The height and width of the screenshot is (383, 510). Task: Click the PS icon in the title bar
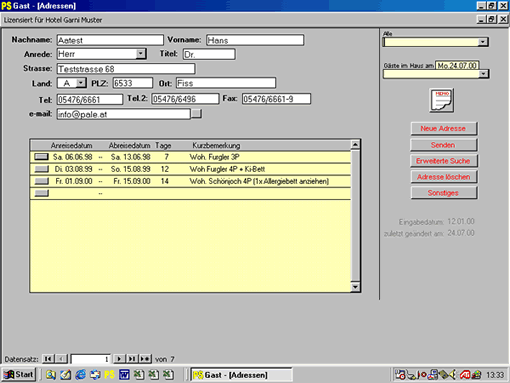(6, 6)
